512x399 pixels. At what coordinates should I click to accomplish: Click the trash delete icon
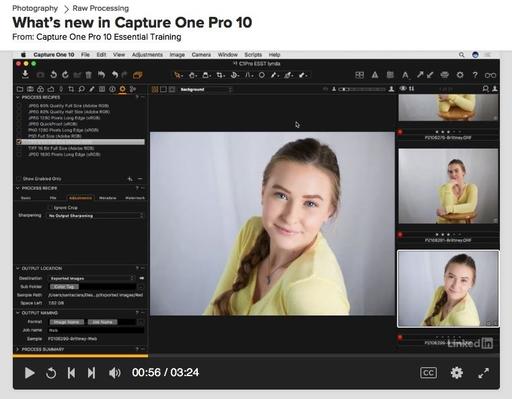pos(89,75)
